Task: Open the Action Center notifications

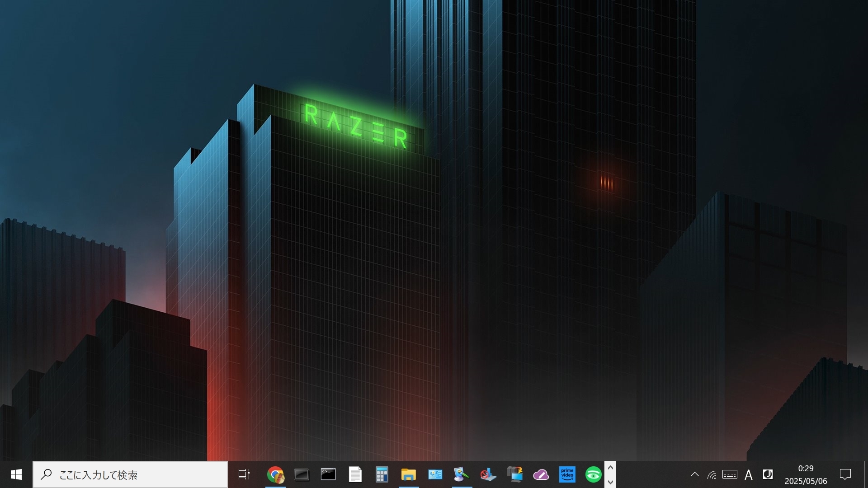Action: point(845,474)
